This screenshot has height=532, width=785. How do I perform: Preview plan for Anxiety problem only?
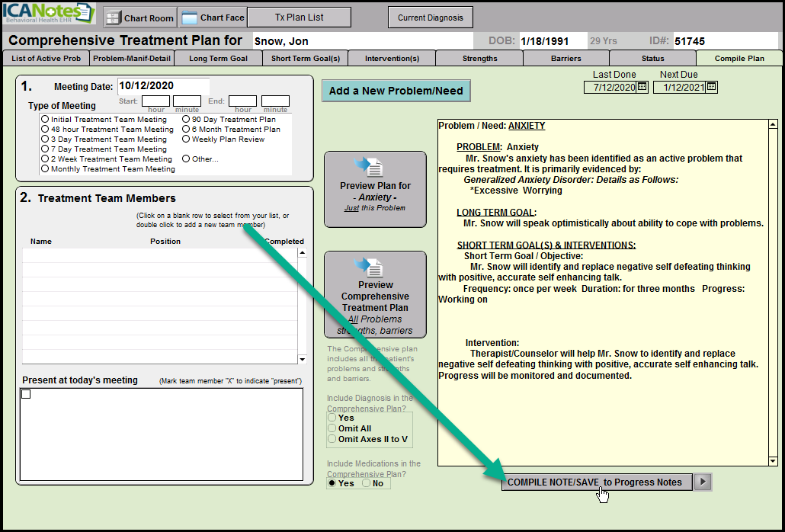pos(374,189)
